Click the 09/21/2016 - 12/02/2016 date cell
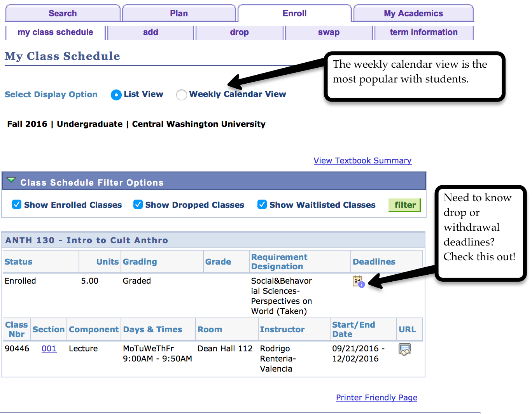 click(x=358, y=354)
